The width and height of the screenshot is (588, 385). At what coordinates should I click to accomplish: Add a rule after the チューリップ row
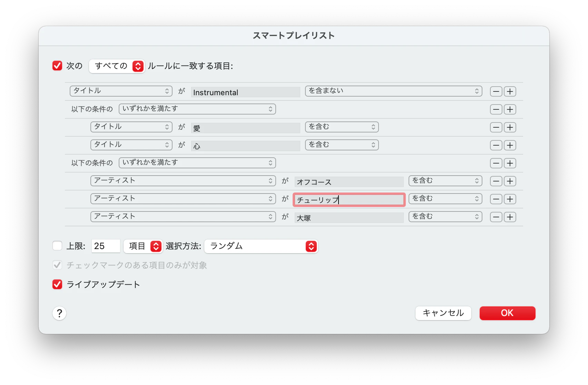click(x=510, y=199)
